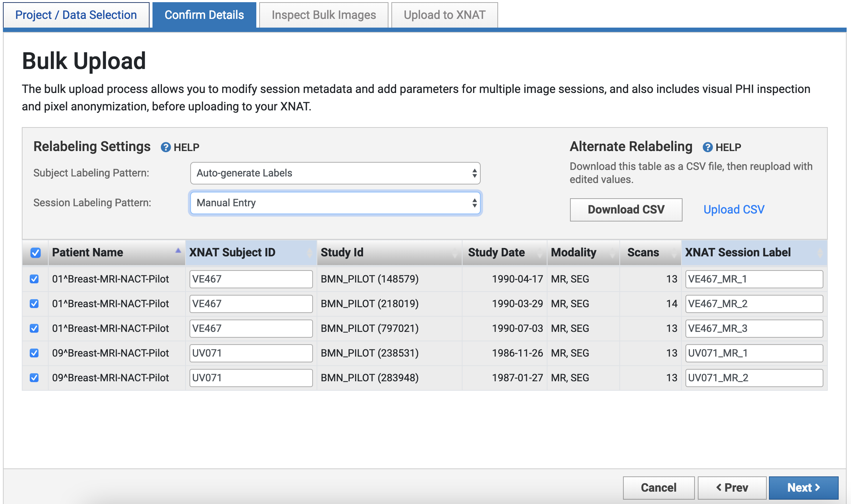Image resolution: width=851 pixels, height=504 pixels.
Task: Click the Alternate Relabeling help icon
Action: pyautogui.click(x=707, y=147)
